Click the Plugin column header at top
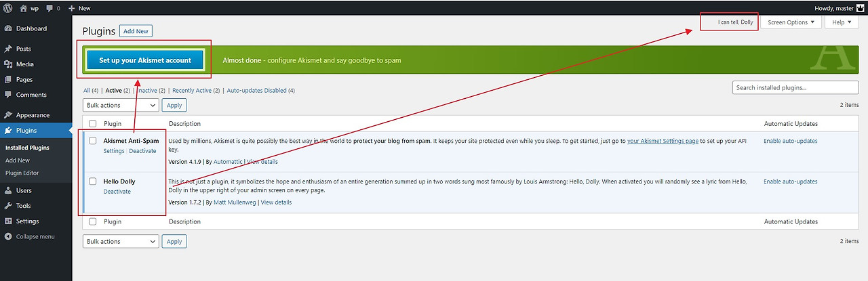 (x=113, y=124)
